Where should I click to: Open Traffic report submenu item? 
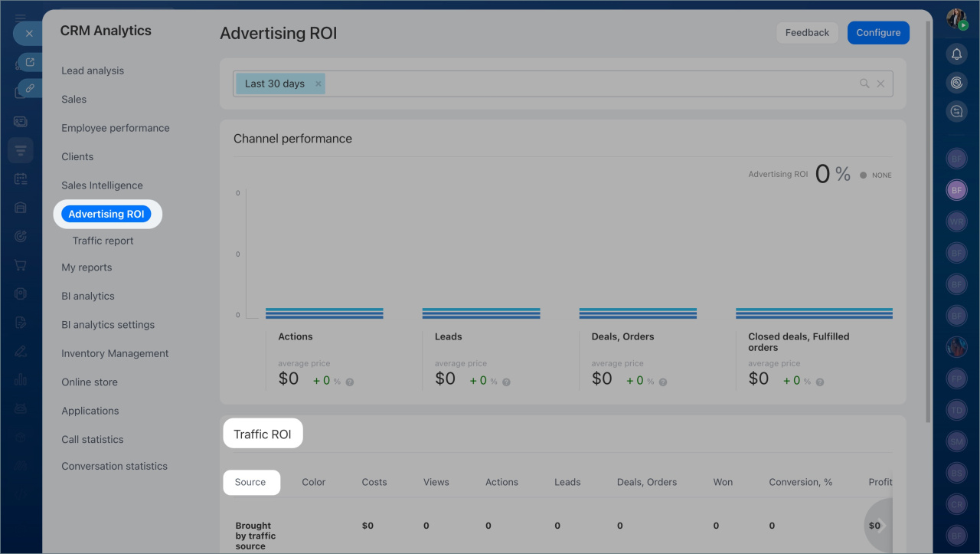[103, 241]
